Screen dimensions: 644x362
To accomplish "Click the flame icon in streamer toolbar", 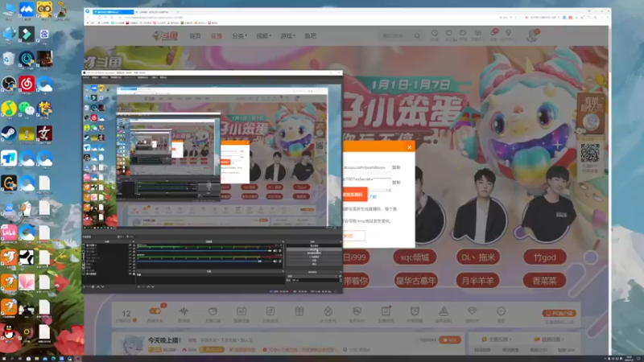I will [328, 311].
